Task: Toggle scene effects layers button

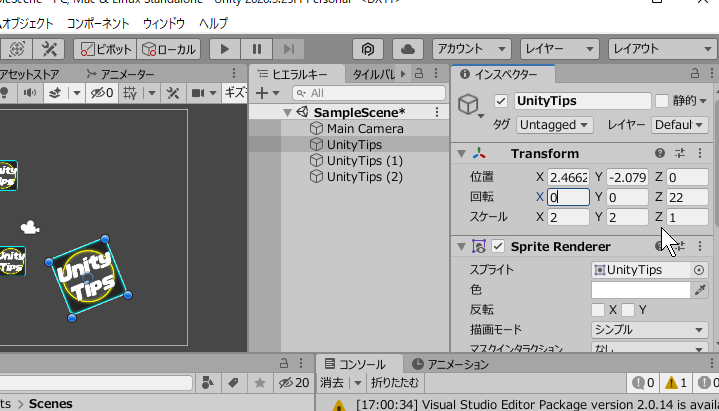Action: click(x=55, y=93)
